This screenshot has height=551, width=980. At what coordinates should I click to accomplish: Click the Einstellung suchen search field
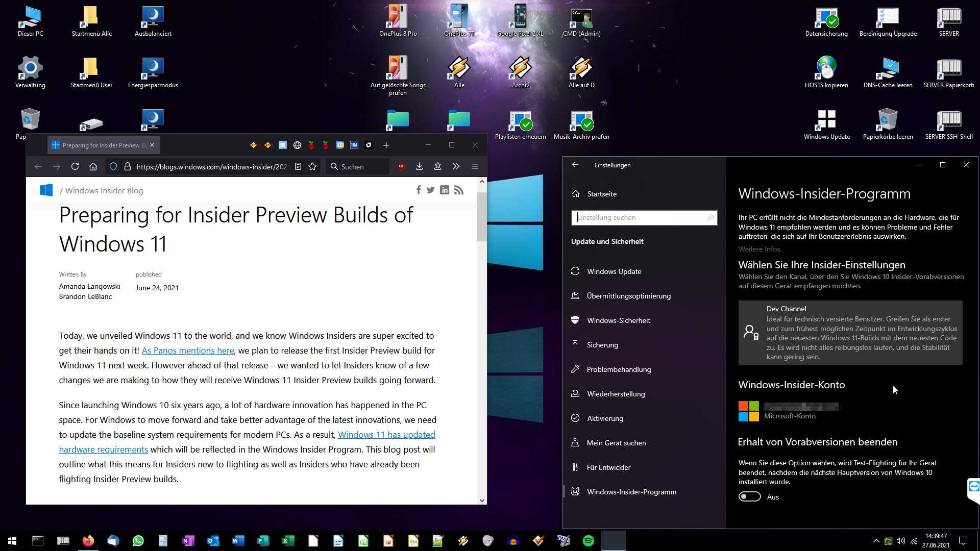pos(644,217)
